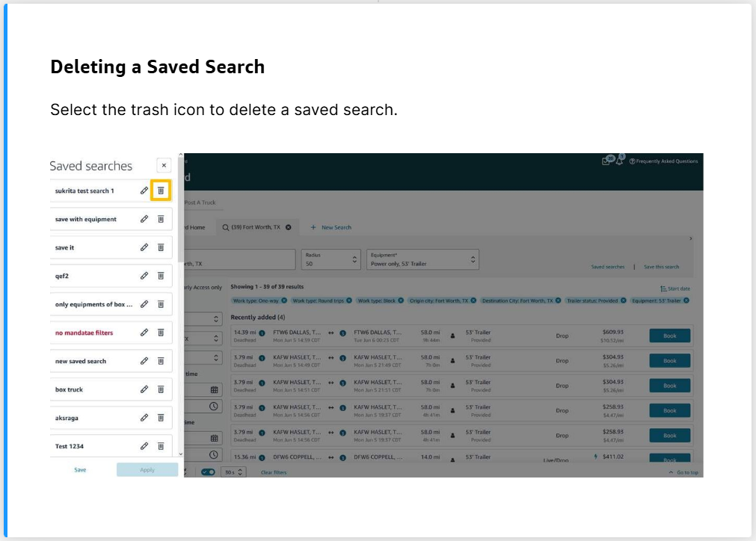Image resolution: width=756 pixels, height=541 pixels.
Task: Edit the 'no mandatae filters' saved search
Action: coord(144,333)
